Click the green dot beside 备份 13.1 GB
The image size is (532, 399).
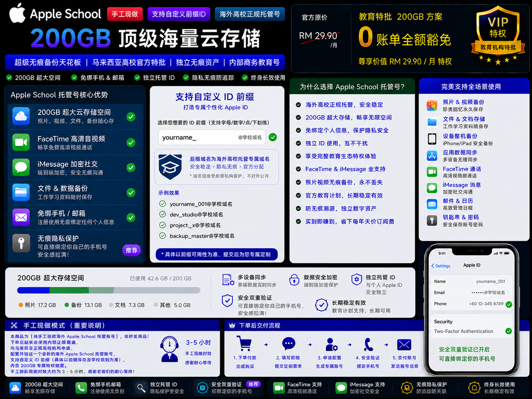click(67, 305)
